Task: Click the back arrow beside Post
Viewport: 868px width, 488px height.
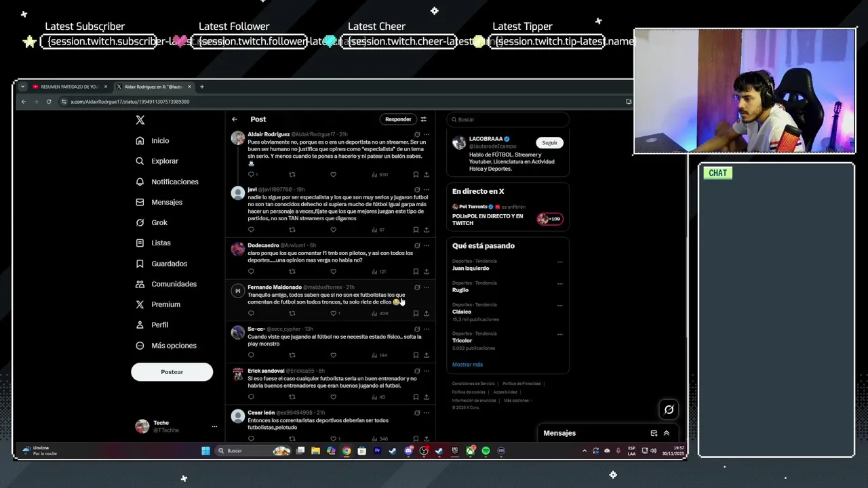Action: coord(235,119)
